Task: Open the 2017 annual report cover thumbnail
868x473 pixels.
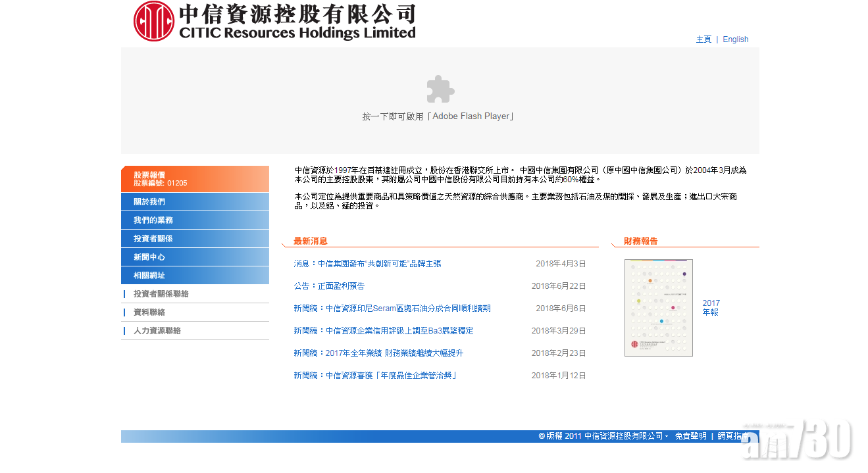Action: coord(658,308)
